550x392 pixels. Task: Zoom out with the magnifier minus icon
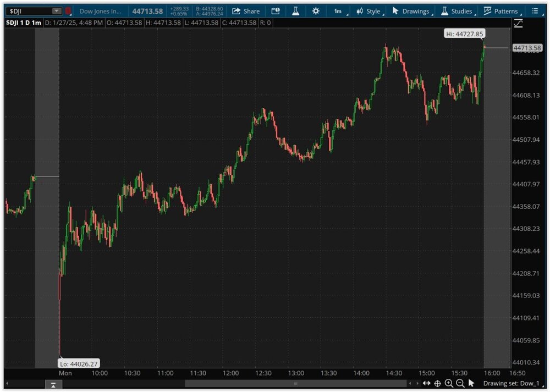(x=460, y=383)
